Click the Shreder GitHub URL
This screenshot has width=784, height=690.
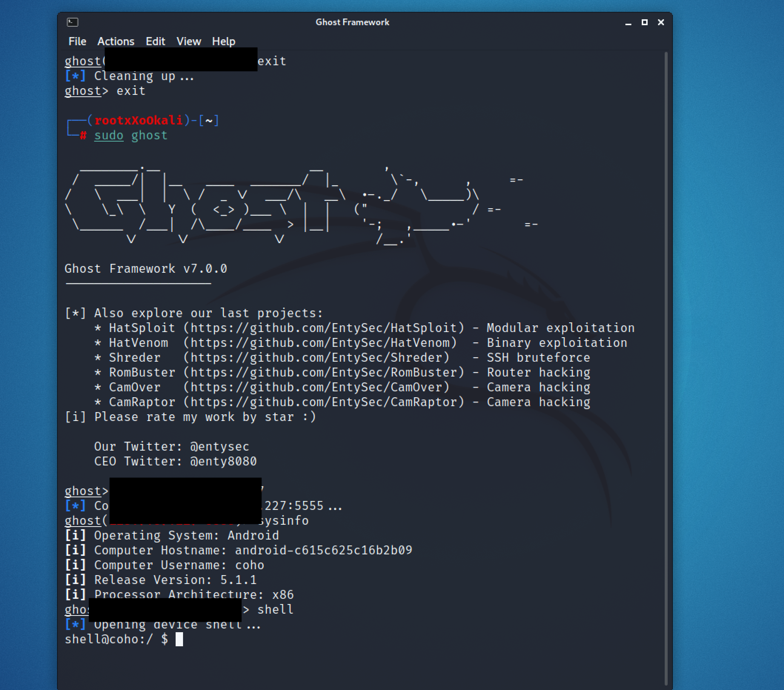(316, 358)
